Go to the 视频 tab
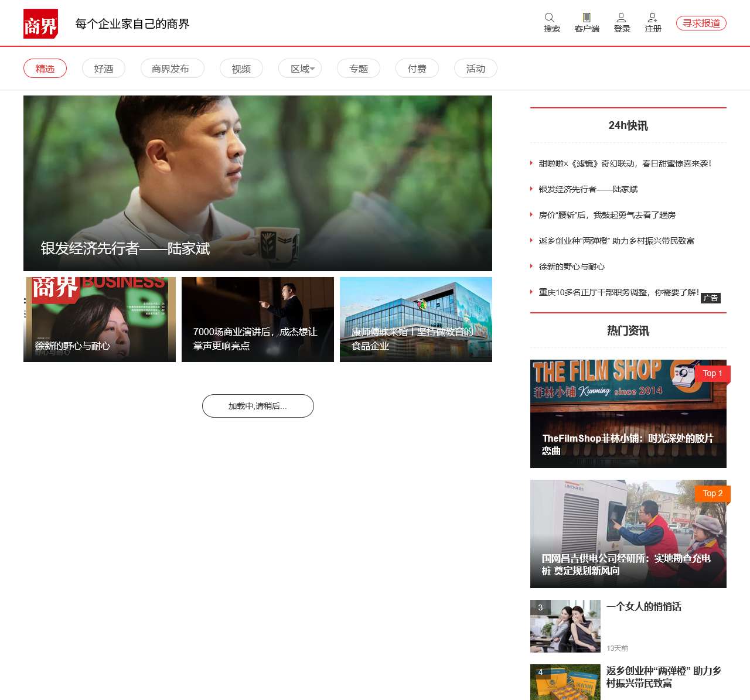This screenshot has width=750, height=700. [x=241, y=69]
